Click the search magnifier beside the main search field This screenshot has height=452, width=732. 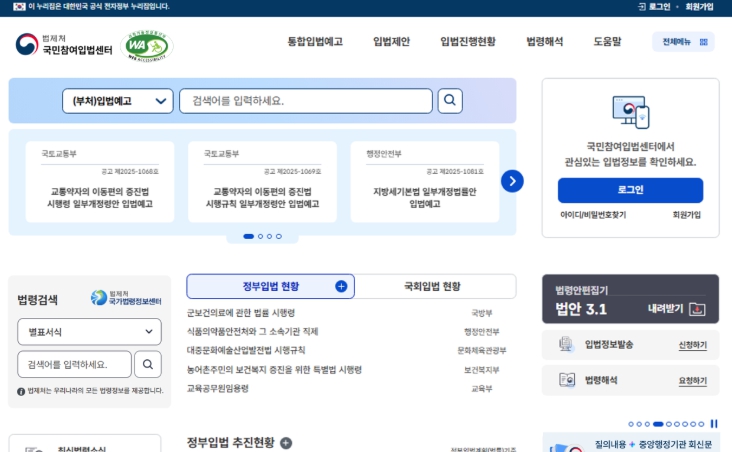[450, 100]
